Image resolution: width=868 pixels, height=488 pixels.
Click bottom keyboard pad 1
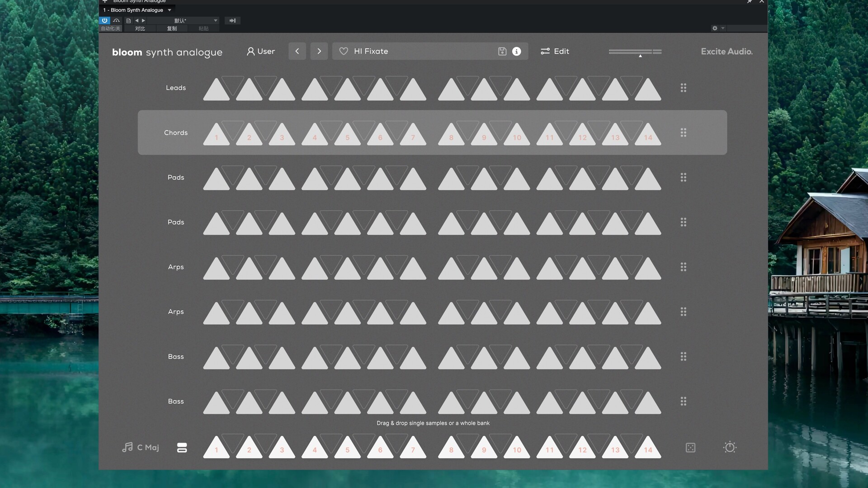[x=217, y=448]
